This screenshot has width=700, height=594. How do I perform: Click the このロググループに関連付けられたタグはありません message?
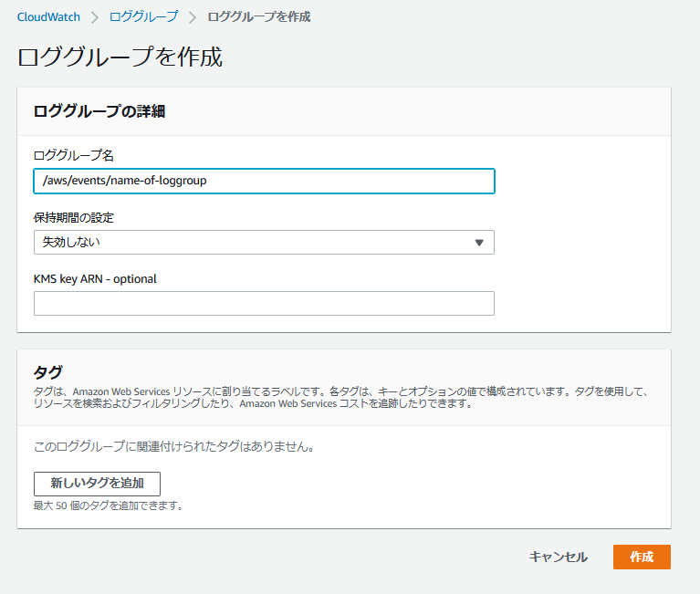coord(174,446)
